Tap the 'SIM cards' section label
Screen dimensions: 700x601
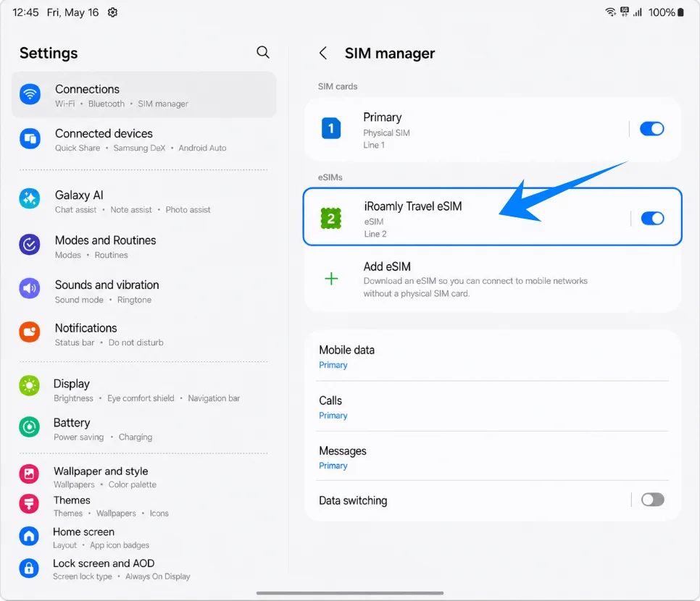coord(338,87)
